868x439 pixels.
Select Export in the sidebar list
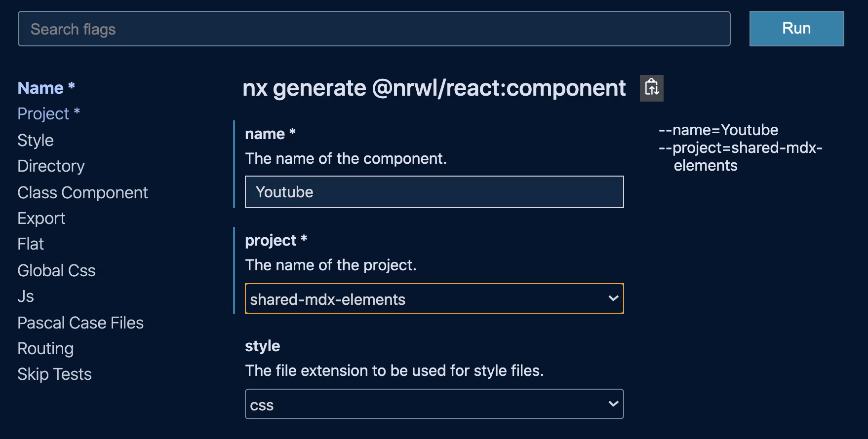coord(41,218)
